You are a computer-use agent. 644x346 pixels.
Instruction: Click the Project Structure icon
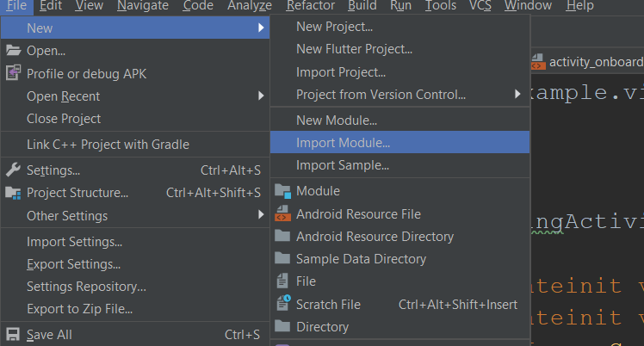13,193
